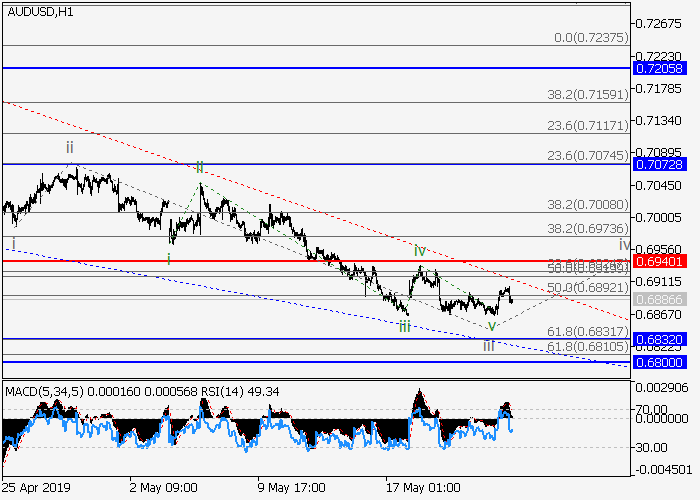Select the Fibonacci 0.0(0.72375) level label
Viewport: 700px width, 500px height.
tap(591, 37)
